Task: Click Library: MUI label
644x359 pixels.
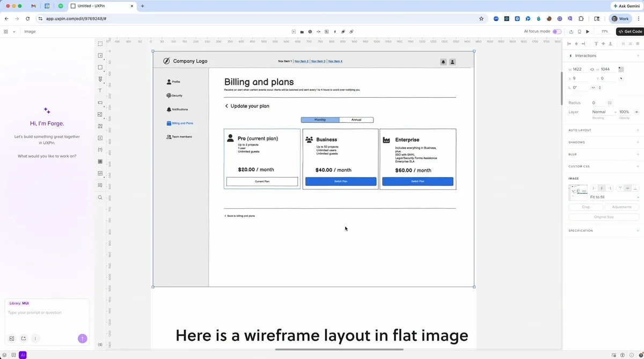Action: [x=19, y=304]
